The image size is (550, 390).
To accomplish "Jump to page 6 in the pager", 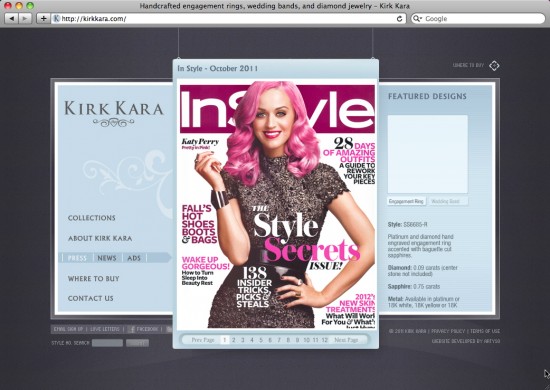I will click(270, 340).
